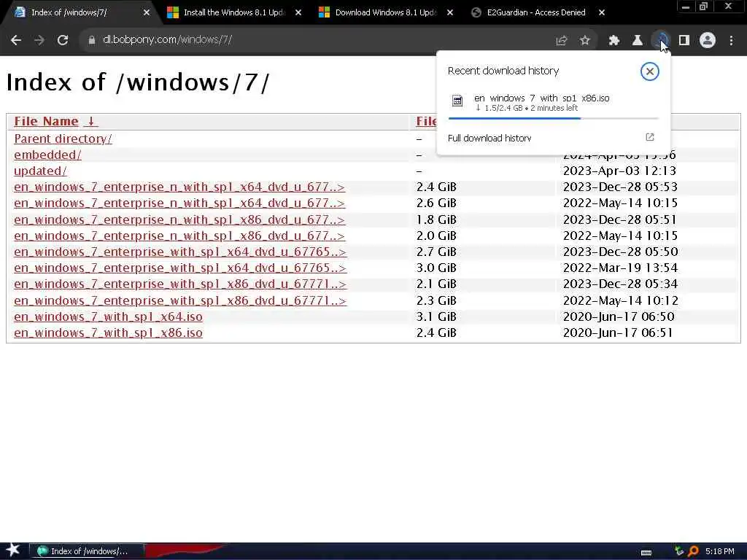The width and height of the screenshot is (747, 560).
Task: Click the keyboard tray icon
Action: point(646,553)
